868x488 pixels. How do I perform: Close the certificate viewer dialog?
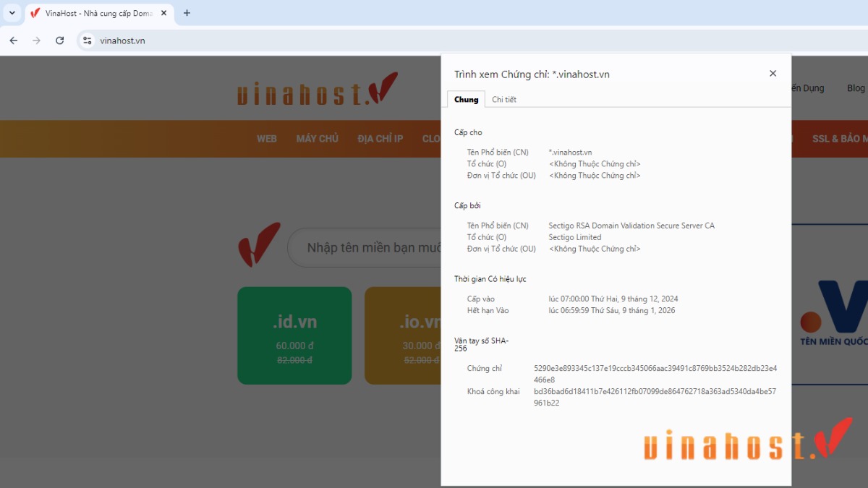tap(773, 74)
